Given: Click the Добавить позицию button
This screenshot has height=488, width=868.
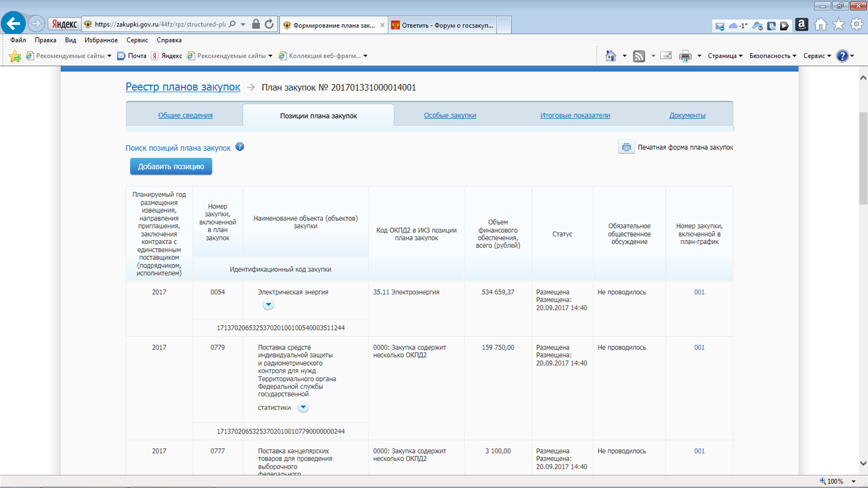Looking at the screenshot, I should [x=171, y=166].
